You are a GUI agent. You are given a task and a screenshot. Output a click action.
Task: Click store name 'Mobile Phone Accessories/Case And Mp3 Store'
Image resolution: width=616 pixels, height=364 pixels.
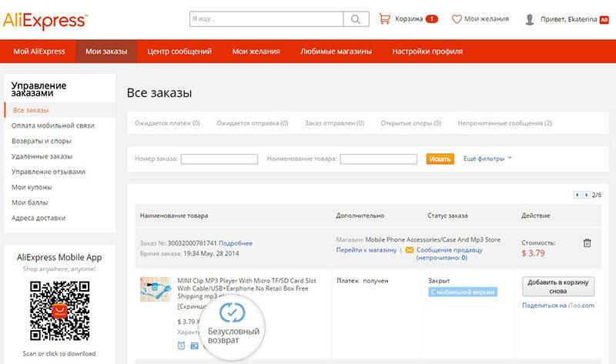coord(433,239)
